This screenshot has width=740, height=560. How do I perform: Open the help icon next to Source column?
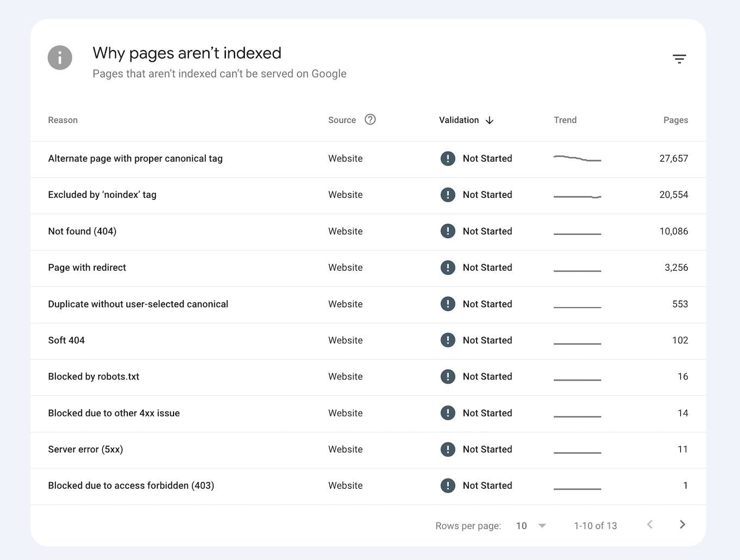(370, 120)
